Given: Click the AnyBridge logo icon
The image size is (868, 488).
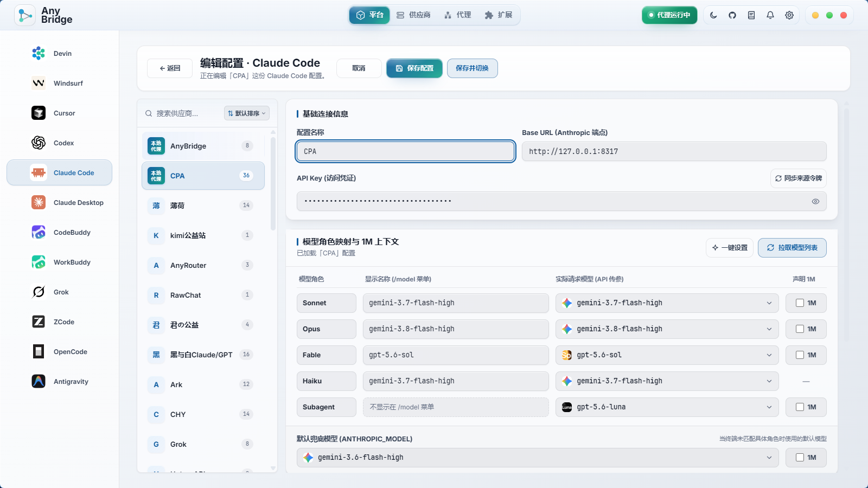Looking at the screenshot, I should [x=25, y=15].
